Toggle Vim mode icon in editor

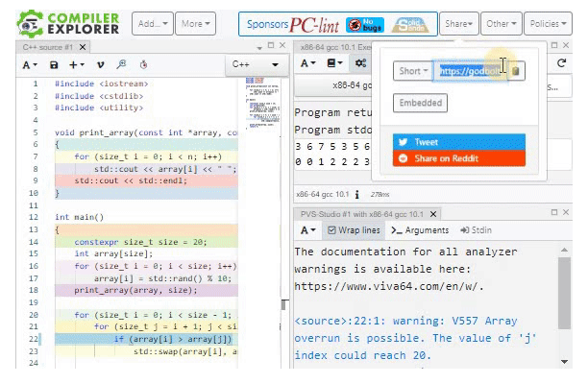[100, 65]
